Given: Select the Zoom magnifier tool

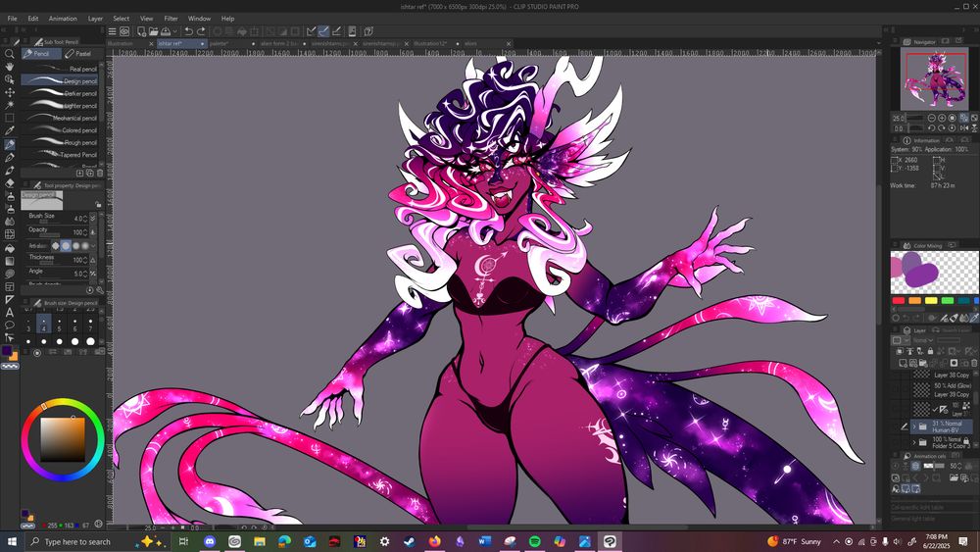Looking at the screenshot, I should (x=10, y=54).
